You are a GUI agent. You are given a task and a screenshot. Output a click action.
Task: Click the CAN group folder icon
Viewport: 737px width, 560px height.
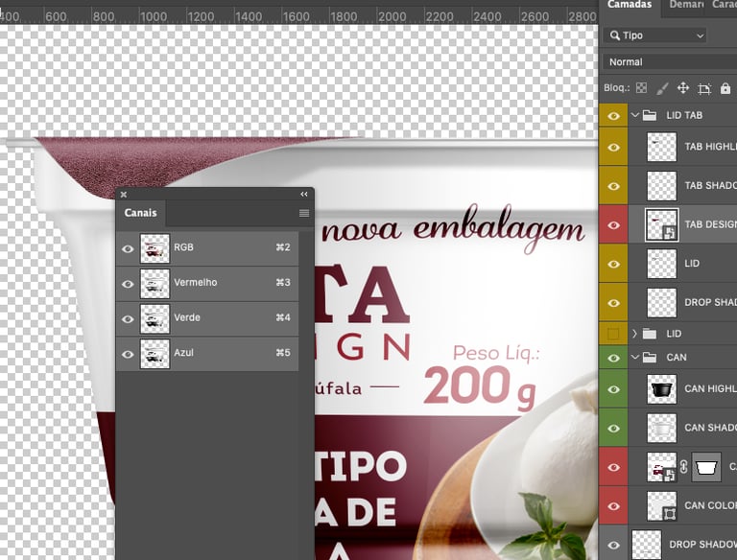coord(650,357)
